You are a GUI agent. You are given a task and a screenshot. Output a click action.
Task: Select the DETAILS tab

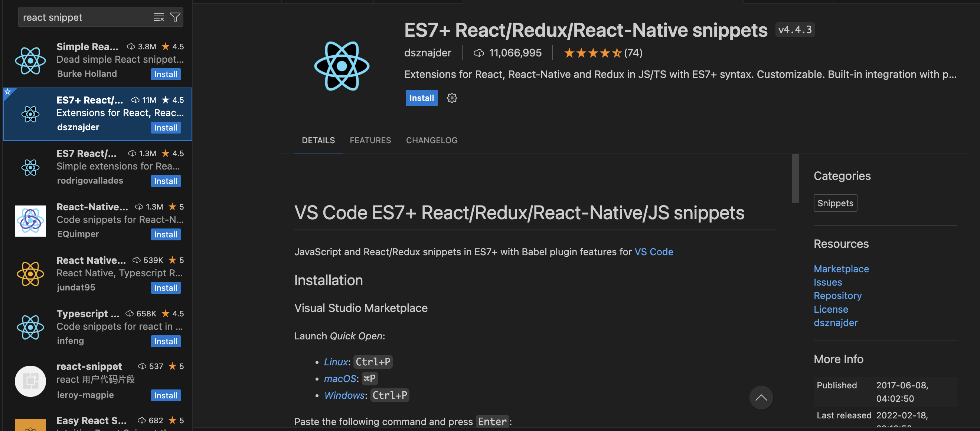pos(318,140)
